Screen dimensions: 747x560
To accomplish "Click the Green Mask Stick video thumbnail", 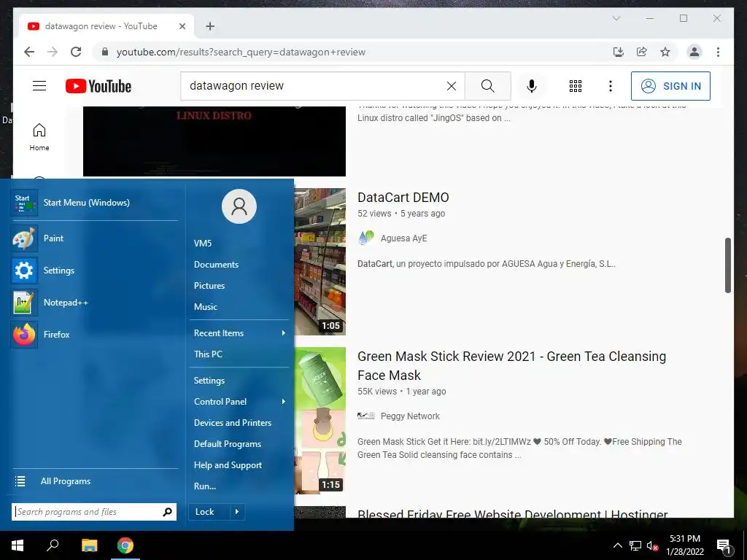I will point(320,421).
